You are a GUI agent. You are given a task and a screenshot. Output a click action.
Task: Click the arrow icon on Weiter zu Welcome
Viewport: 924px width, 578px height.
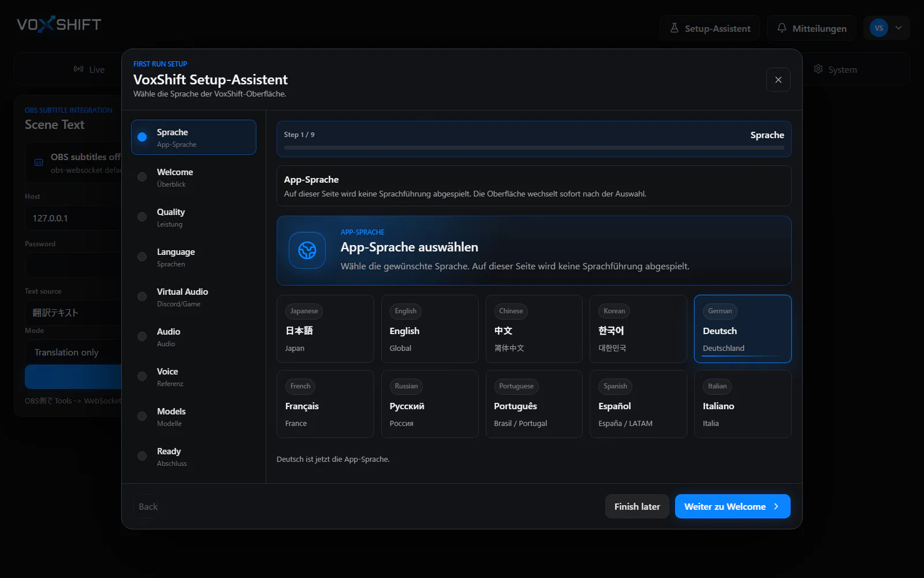coord(776,506)
